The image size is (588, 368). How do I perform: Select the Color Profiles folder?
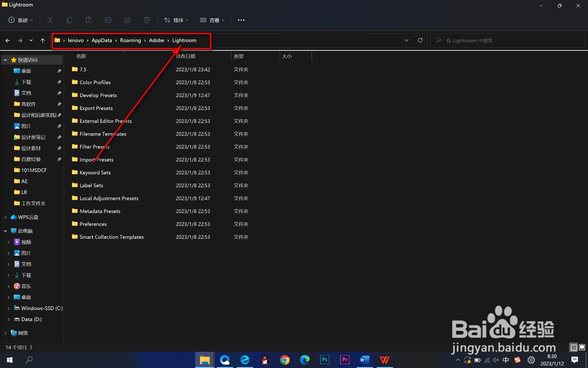click(95, 82)
